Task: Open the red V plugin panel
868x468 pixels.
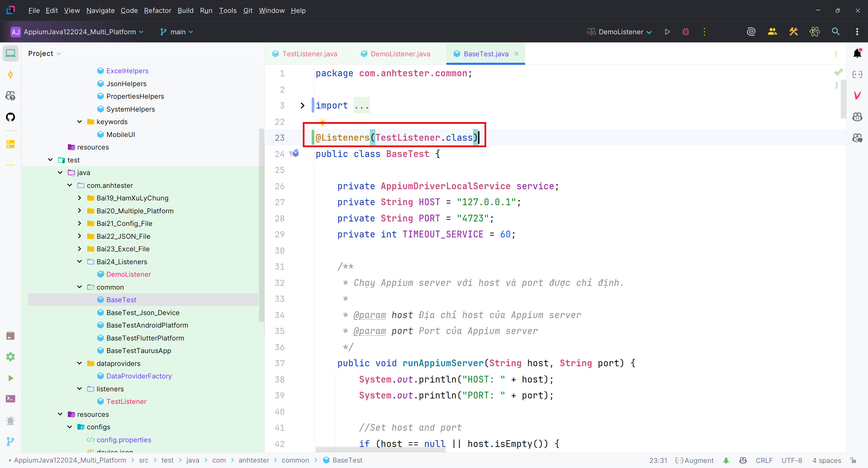Action: click(x=857, y=96)
